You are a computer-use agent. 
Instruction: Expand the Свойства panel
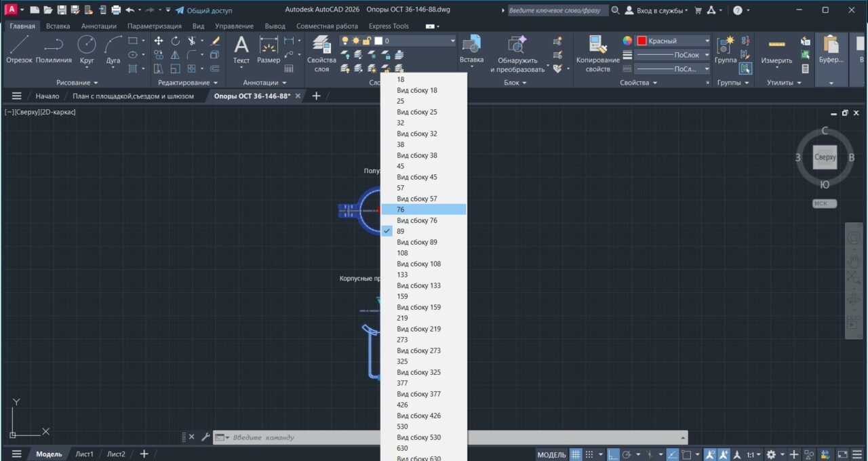[639, 83]
